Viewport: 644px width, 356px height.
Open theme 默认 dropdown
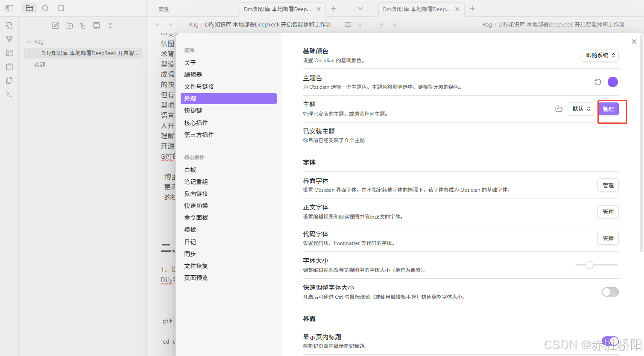coord(581,109)
